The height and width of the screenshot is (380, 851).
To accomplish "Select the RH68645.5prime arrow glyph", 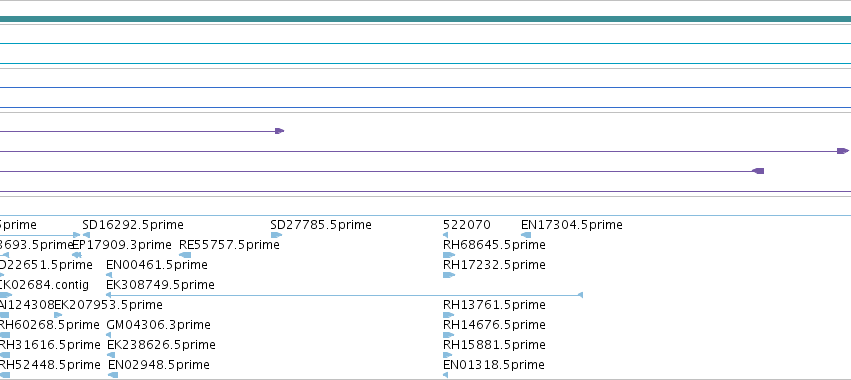I will point(449,255).
